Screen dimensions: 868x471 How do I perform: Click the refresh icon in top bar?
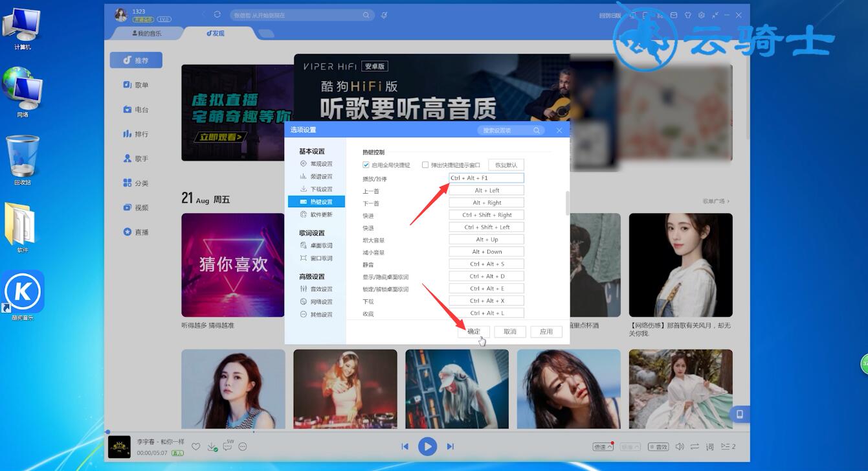(217, 14)
